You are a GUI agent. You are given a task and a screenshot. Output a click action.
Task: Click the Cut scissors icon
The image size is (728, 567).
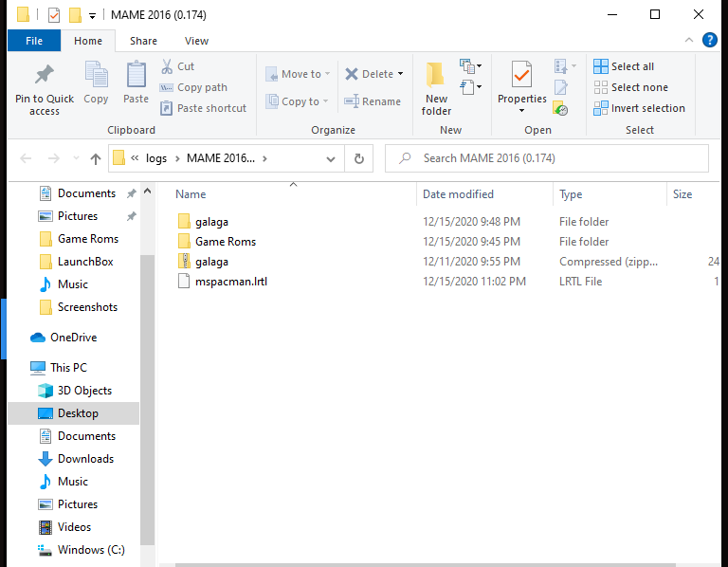[x=167, y=66]
